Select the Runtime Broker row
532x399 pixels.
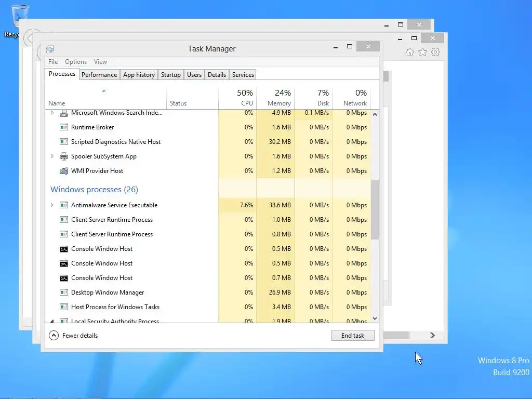(x=208, y=127)
